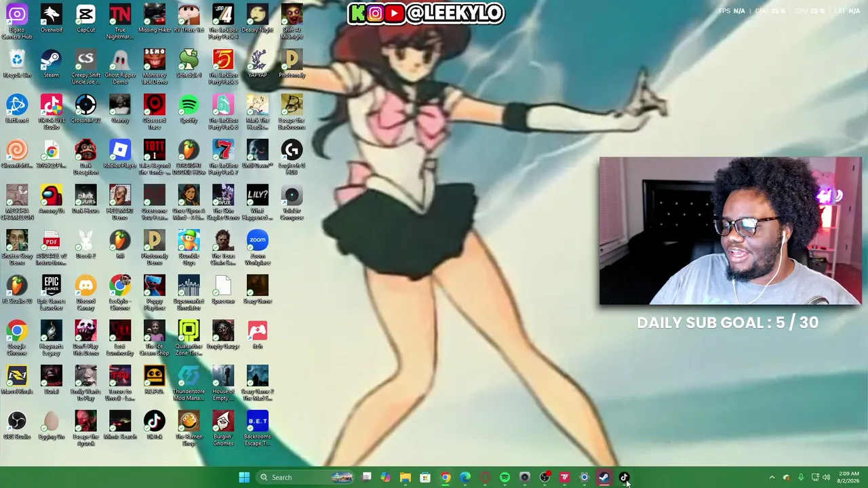Open the Epic Games Launcher shortcut
The image size is (868, 488).
point(52,293)
